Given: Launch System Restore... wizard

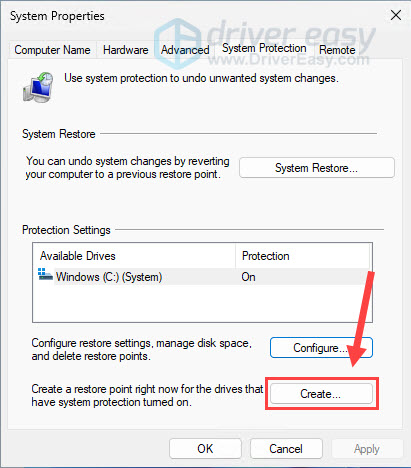Looking at the screenshot, I should click(x=317, y=168).
